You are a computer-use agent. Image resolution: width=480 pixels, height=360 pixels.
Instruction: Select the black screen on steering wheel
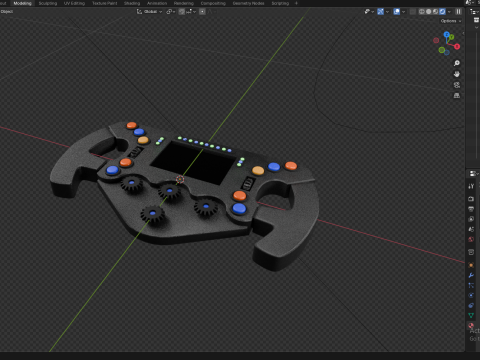click(194, 163)
